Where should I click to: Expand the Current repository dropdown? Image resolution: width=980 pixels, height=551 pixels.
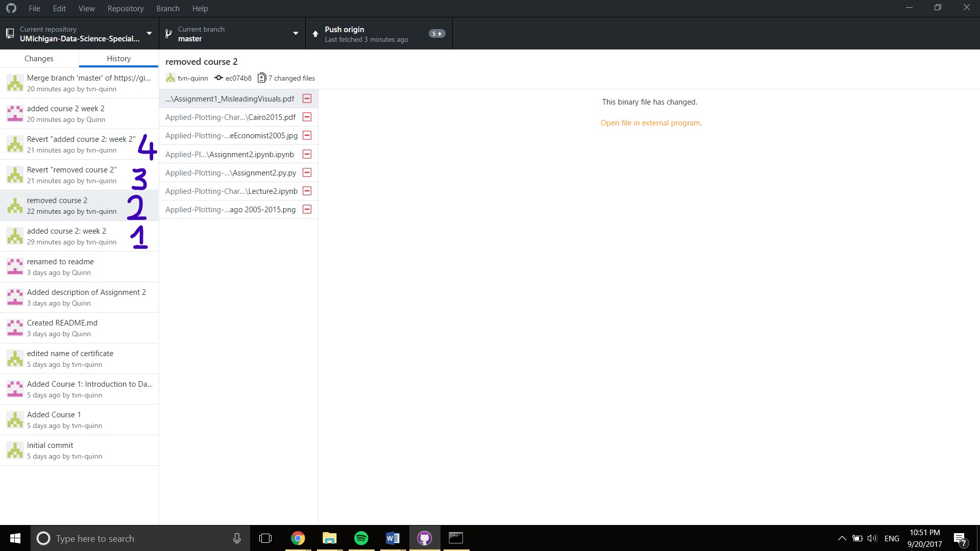click(149, 33)
